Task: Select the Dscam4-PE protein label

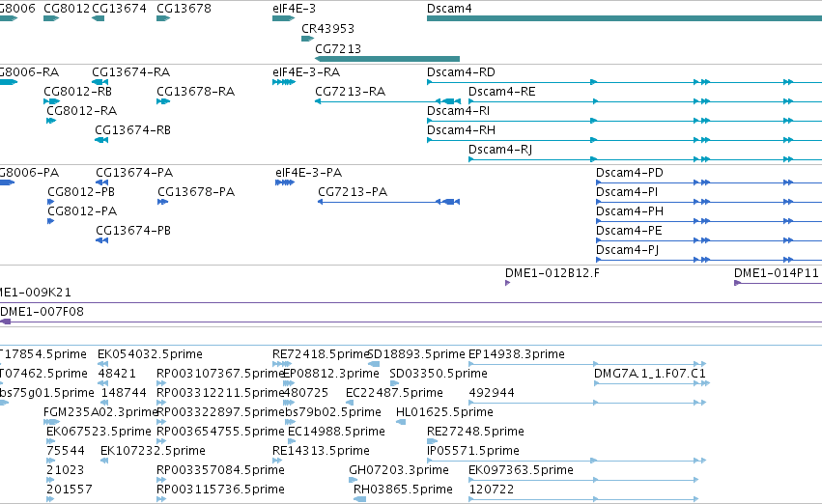Action: (629, 231)
